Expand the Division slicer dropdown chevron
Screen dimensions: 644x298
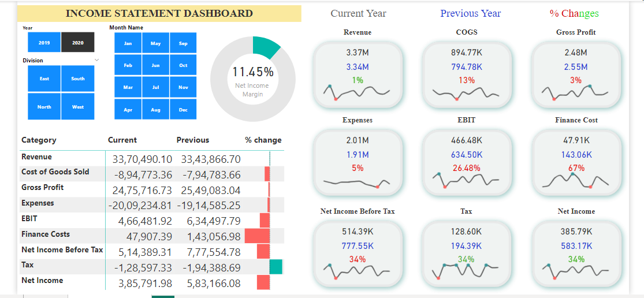point(96,60)
